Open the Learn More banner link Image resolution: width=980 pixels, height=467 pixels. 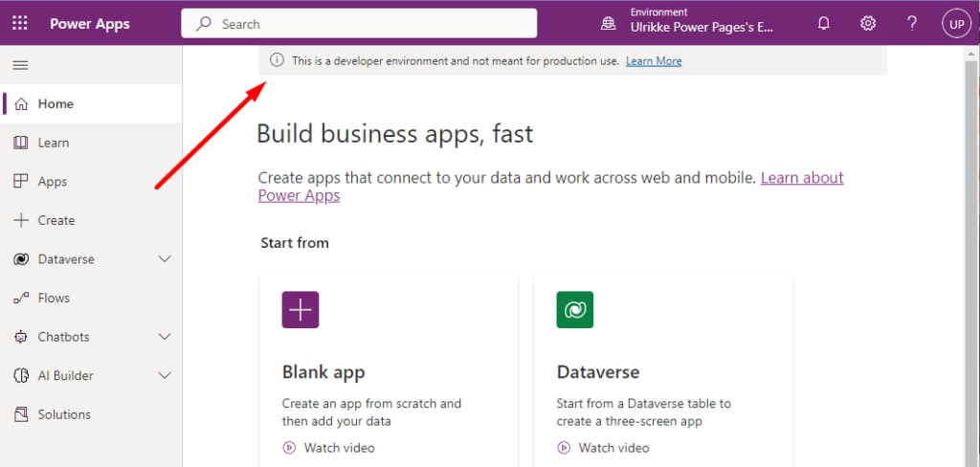(x=654, y=60)
